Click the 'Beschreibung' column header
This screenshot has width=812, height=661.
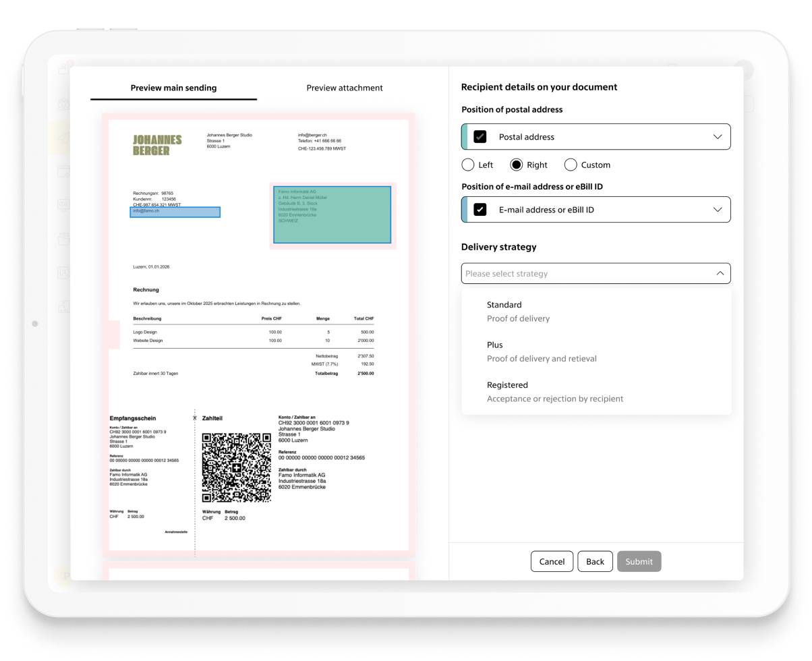148,318
